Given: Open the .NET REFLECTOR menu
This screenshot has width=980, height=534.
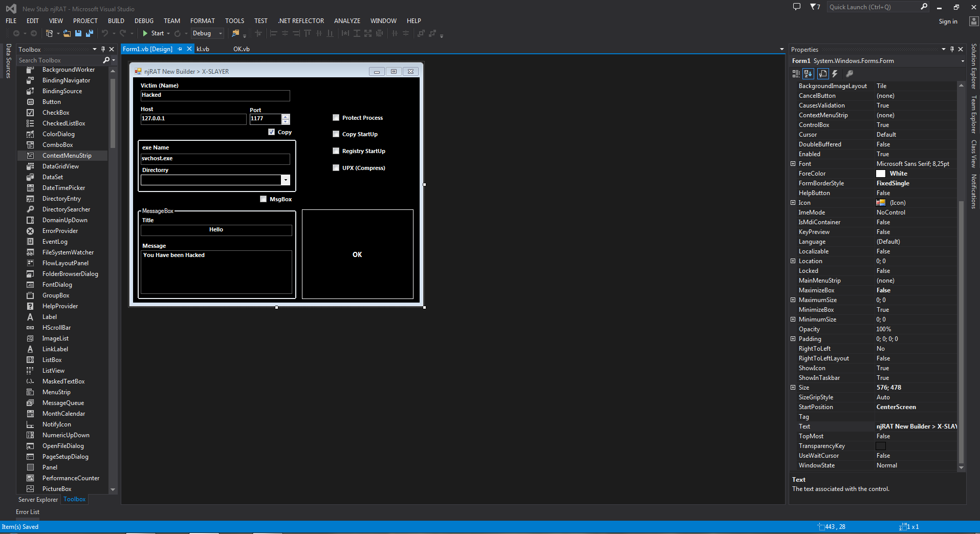Looking at the screenshot, I should coord(301,21).
